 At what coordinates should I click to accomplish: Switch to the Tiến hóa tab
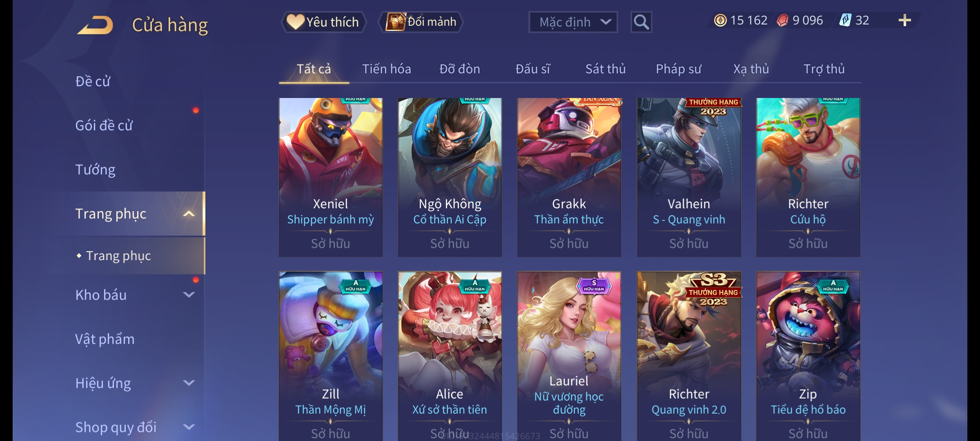pos(386,69)
